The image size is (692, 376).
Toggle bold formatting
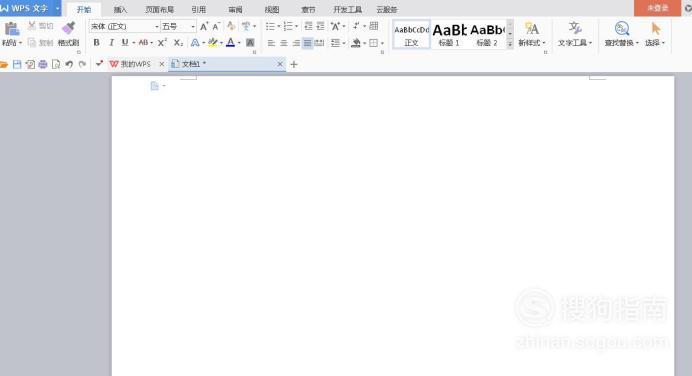pyautogui.click(x=96, y=42)
